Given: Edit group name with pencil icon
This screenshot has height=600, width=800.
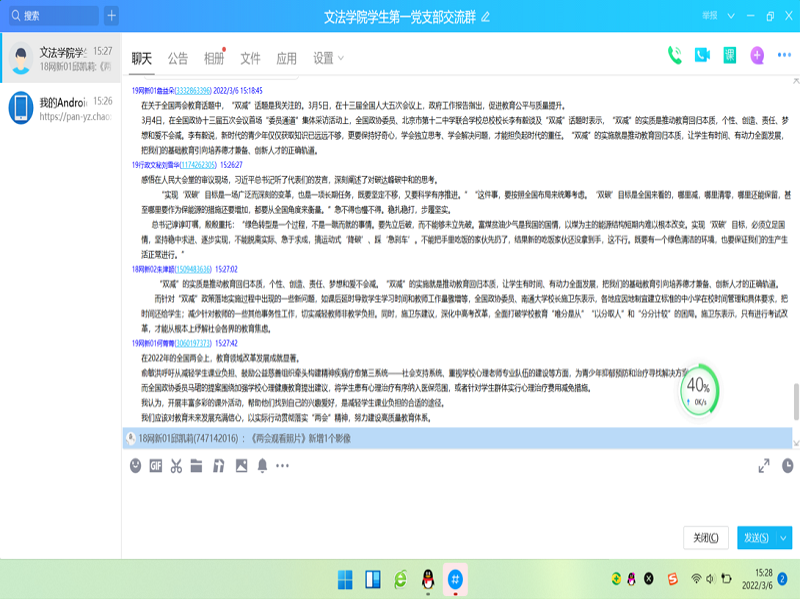Looking at the screenshot, I should click(486, 17).
